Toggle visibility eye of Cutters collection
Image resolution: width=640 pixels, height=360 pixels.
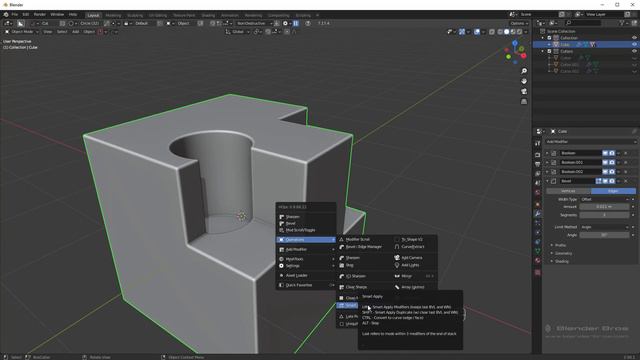click(x=634, y=51)
